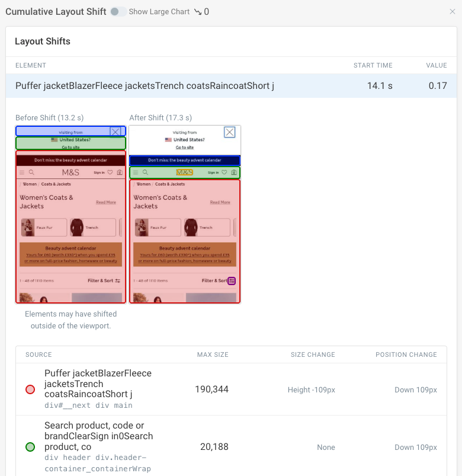The image size is (462, 476).
Task: Open the After Shift screenshot thumbnail
Action: [x=185, y=215]
